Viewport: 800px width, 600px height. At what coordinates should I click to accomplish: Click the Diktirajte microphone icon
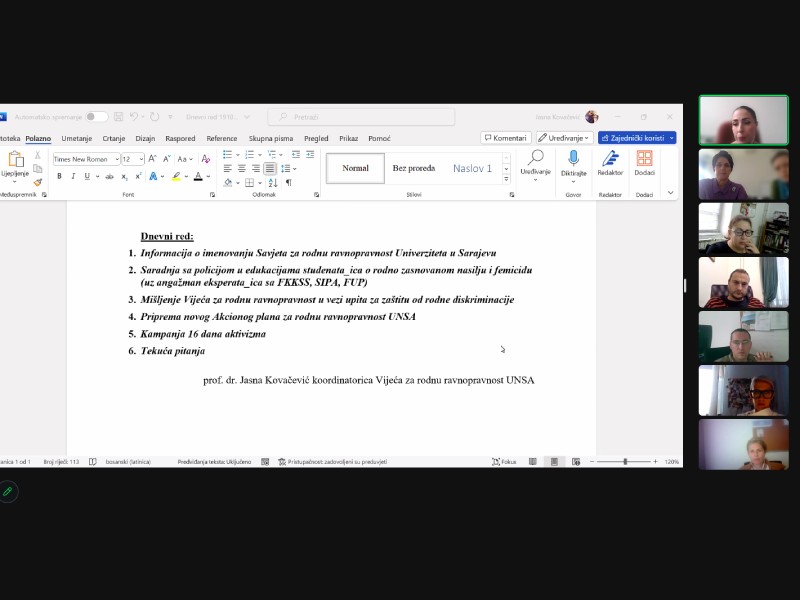tap(573, 158)
